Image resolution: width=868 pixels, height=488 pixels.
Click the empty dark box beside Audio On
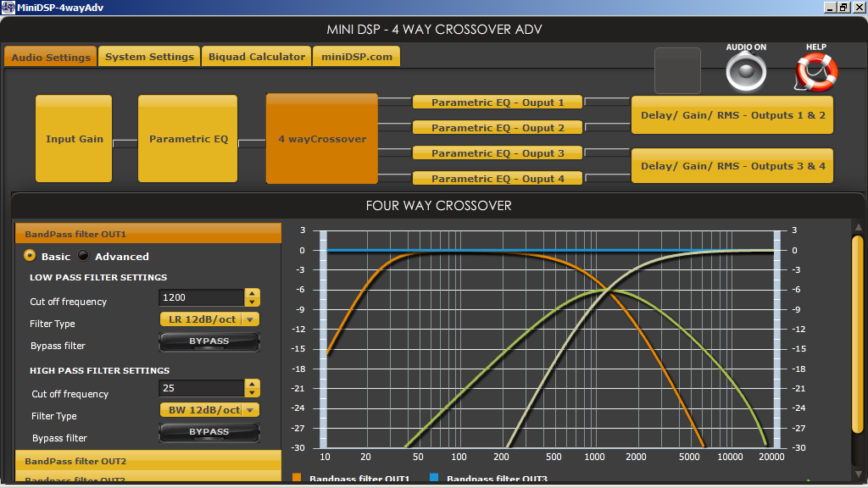(x=677, y=71)
